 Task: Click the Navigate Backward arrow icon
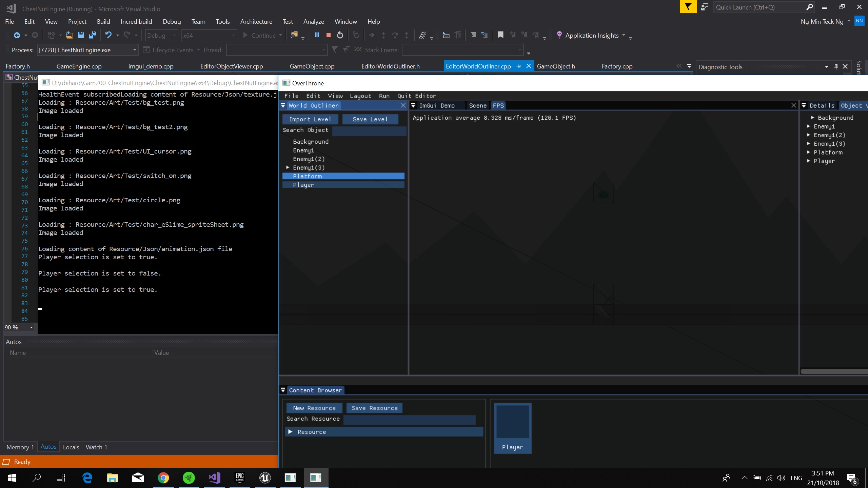click(x=17, y=35)
